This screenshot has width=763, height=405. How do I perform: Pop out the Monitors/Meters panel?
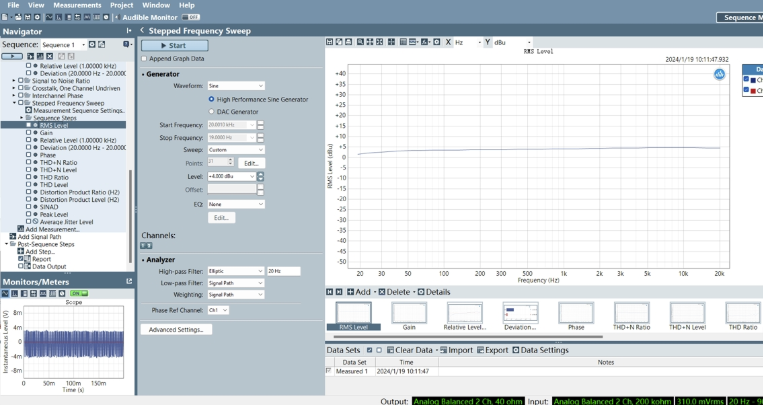click(x=128, y=283)
